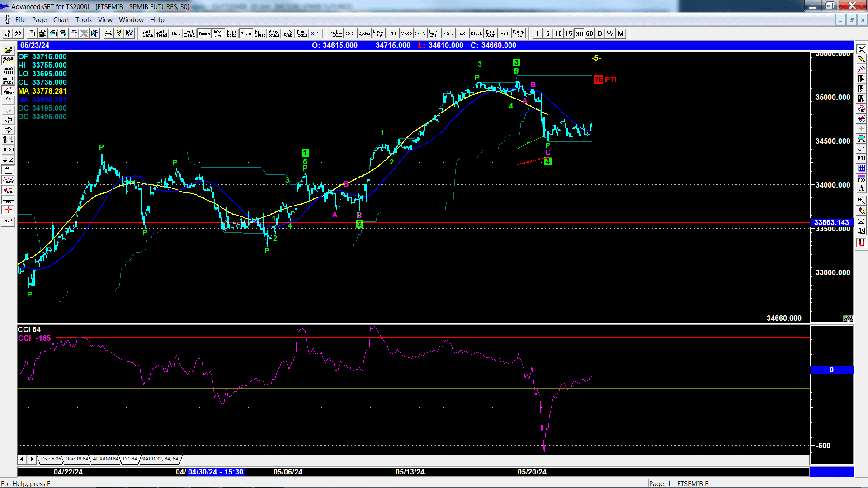Toggle Pivot study button
Viewport: 868px width, 488px height.
(x=246, y=33)
